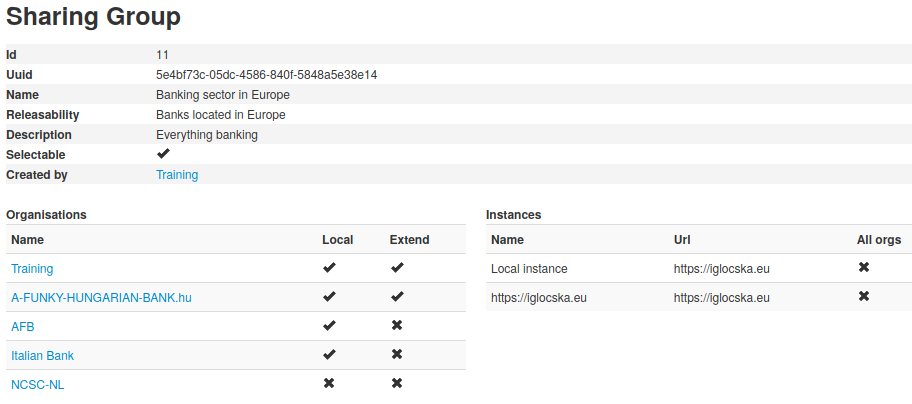The image size is (912, 404).
Task: Click the sharing group Uuid value
Action: coord(266,75)
